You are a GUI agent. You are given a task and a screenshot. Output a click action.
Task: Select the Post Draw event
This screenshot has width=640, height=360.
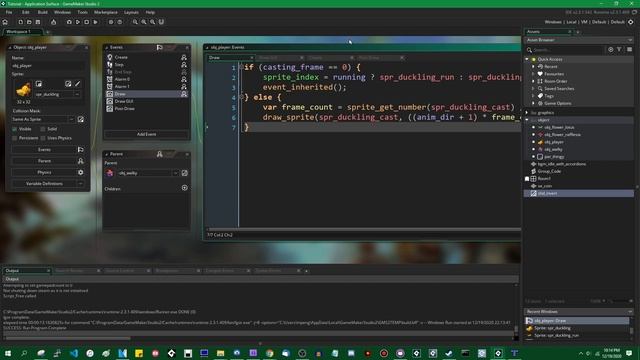click(x=124, y=109)
